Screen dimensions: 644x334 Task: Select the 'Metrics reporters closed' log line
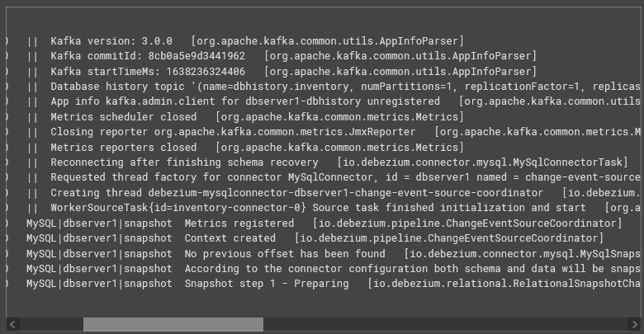[x=245, y=148]
